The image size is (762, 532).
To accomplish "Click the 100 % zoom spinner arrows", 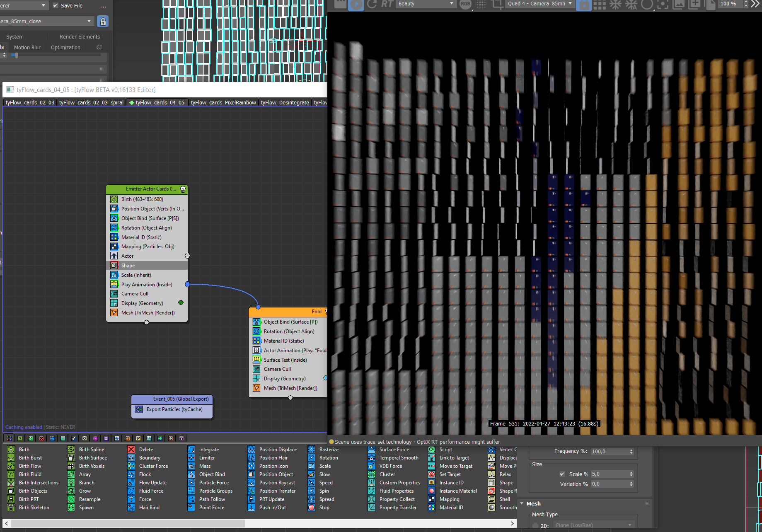I will [745, 4].
